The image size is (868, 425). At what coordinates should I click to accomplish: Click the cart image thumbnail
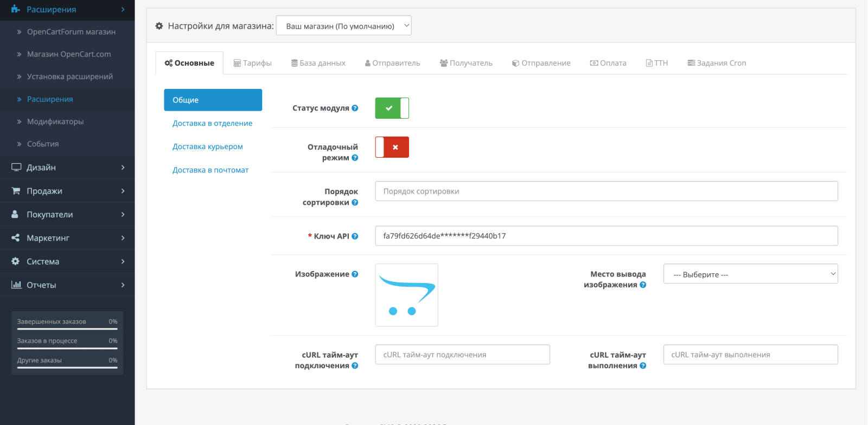[x=406, y=295]
